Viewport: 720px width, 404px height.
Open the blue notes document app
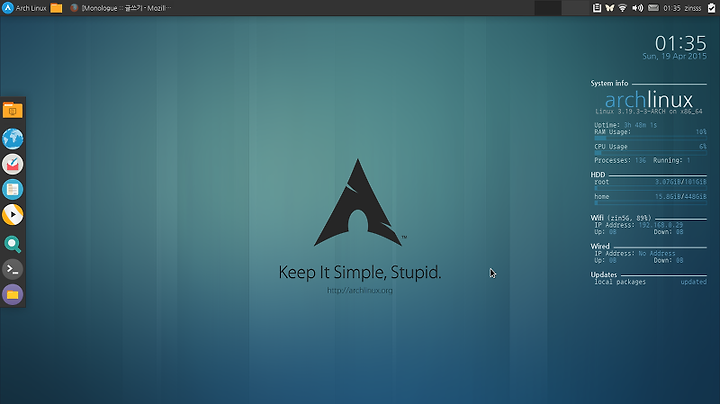12,189
